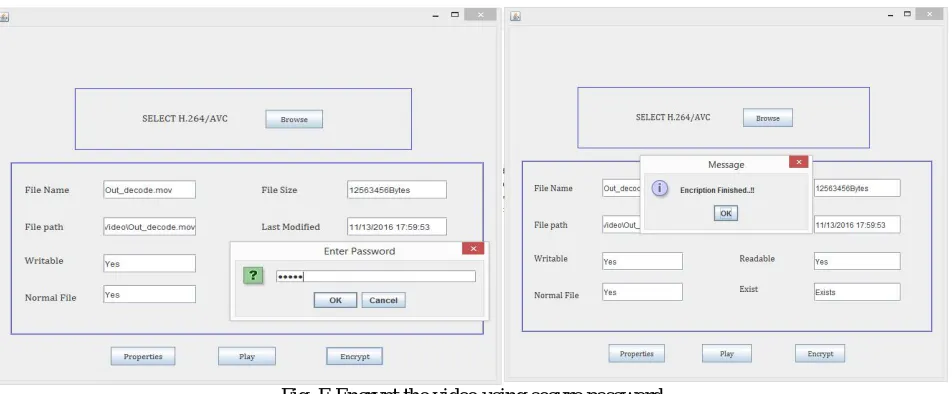
Task: Click OK in the Encription Finished message
Action: pyautogui.click(x=726, y=213)
